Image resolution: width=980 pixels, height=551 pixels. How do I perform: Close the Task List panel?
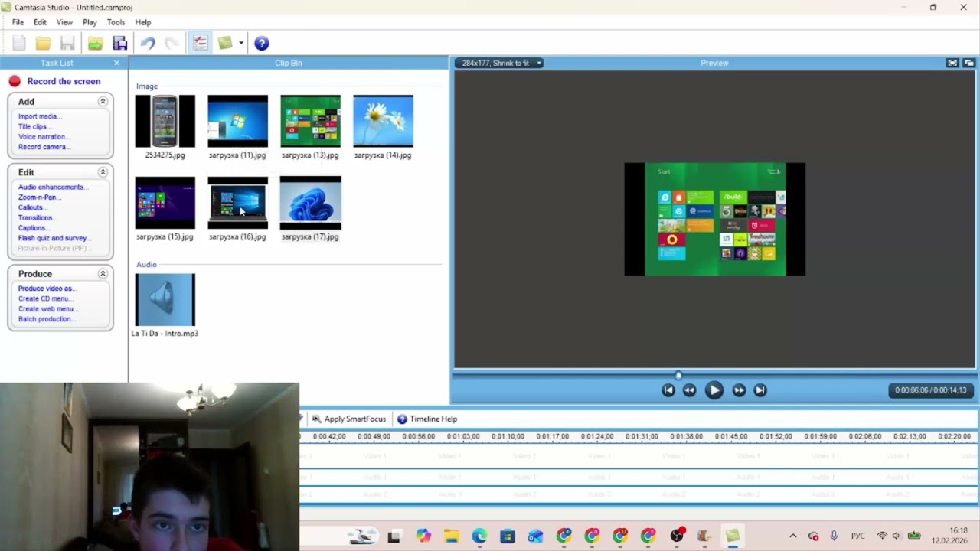pyautogui.click(x=116, y=63)
